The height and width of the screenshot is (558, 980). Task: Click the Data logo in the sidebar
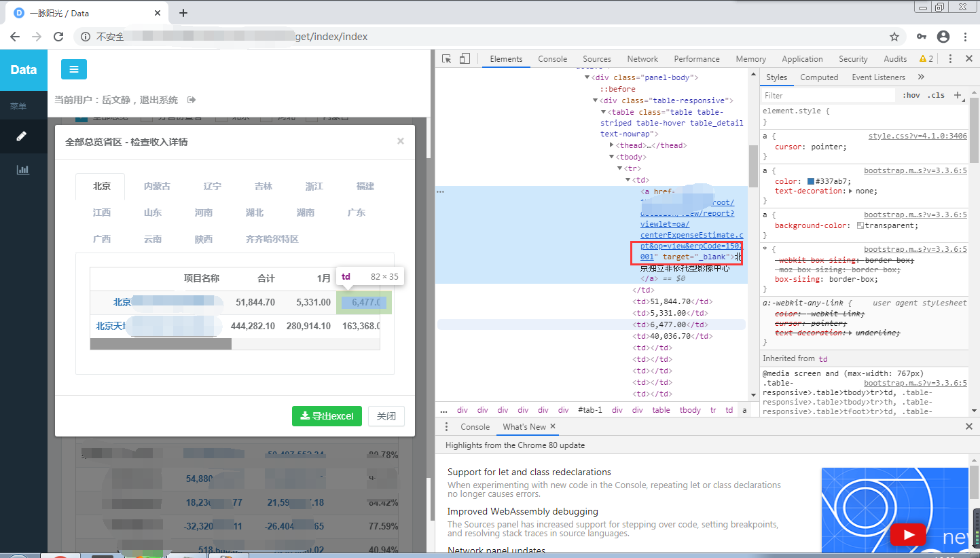[24, 69]
